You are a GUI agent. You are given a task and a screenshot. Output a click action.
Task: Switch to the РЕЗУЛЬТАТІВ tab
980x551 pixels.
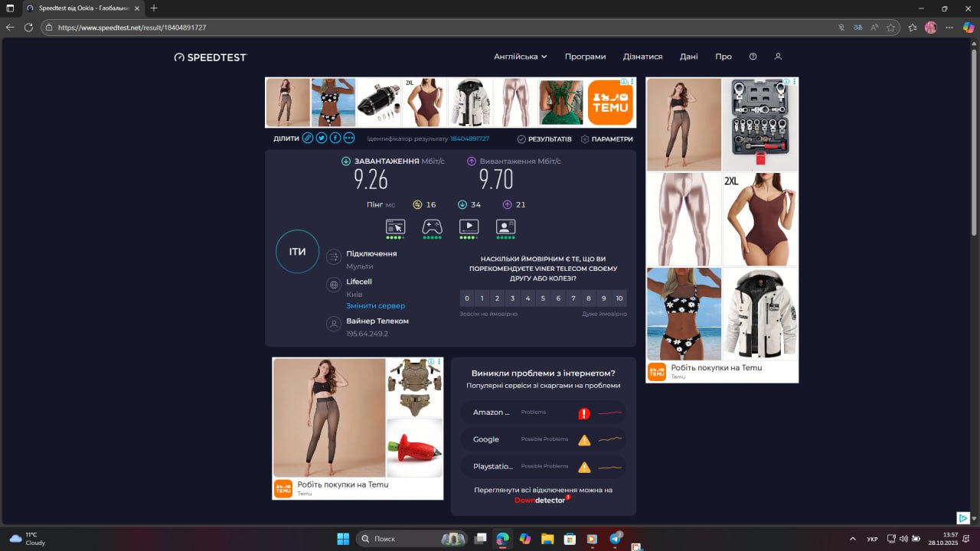pyautogui.click(x=544, y=139)
